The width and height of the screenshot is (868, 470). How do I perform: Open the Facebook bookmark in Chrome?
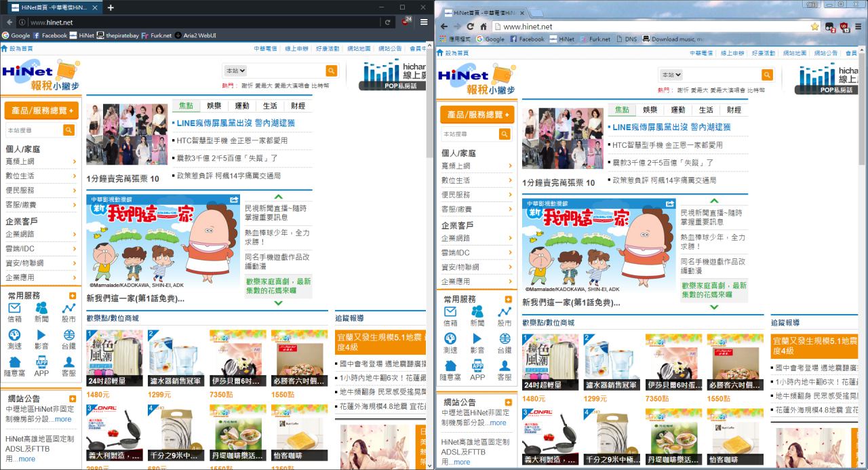526,39
